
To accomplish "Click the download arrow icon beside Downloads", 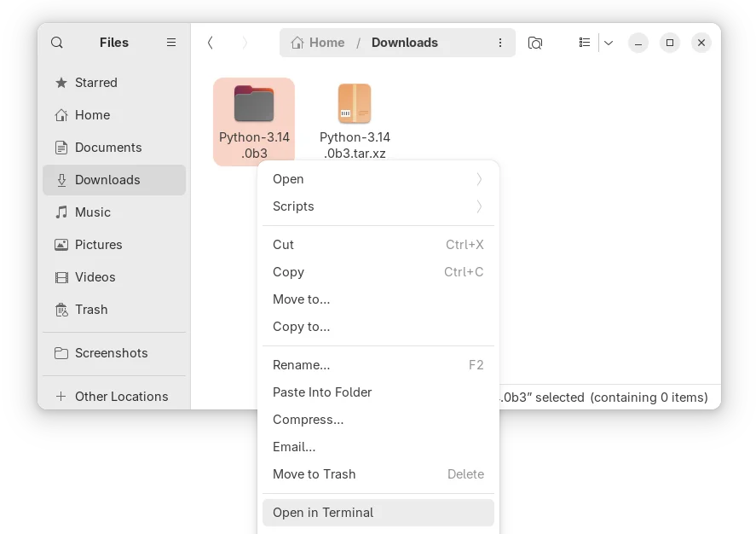I will [x=61, y=180].
